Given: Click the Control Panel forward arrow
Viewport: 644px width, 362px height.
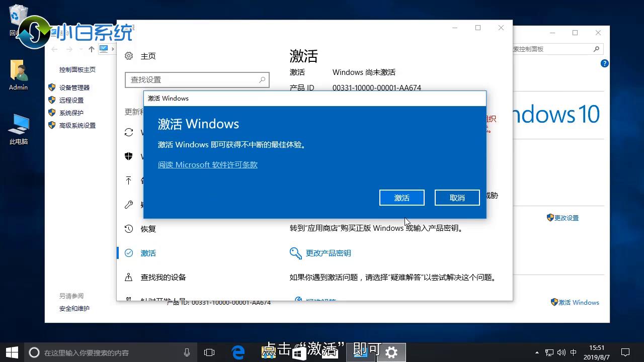Looking at the screenshot, I should click(69, 49).
